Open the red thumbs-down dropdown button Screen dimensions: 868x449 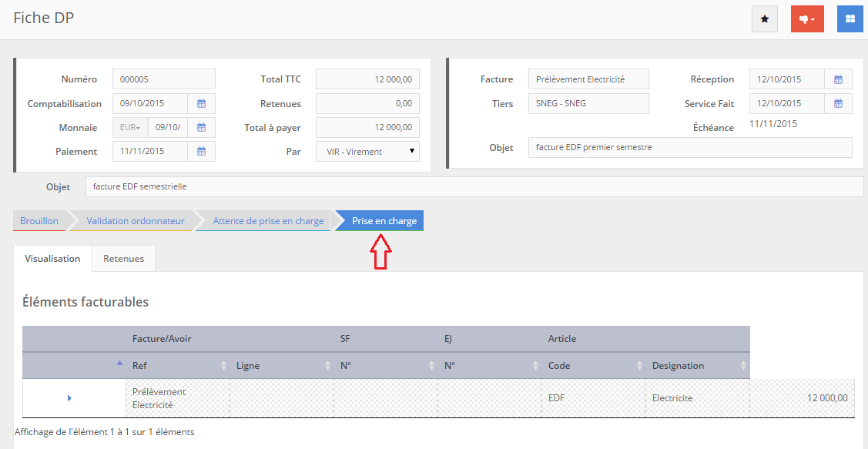(807, 19)
